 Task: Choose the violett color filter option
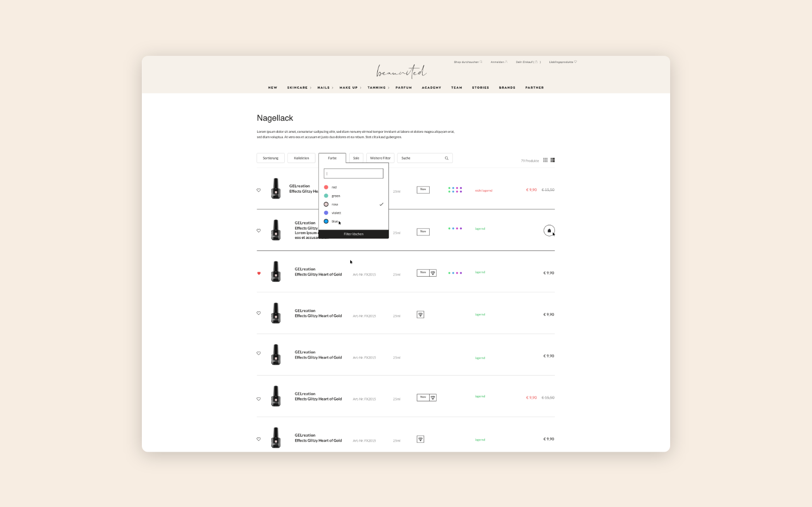coord(336,213)
